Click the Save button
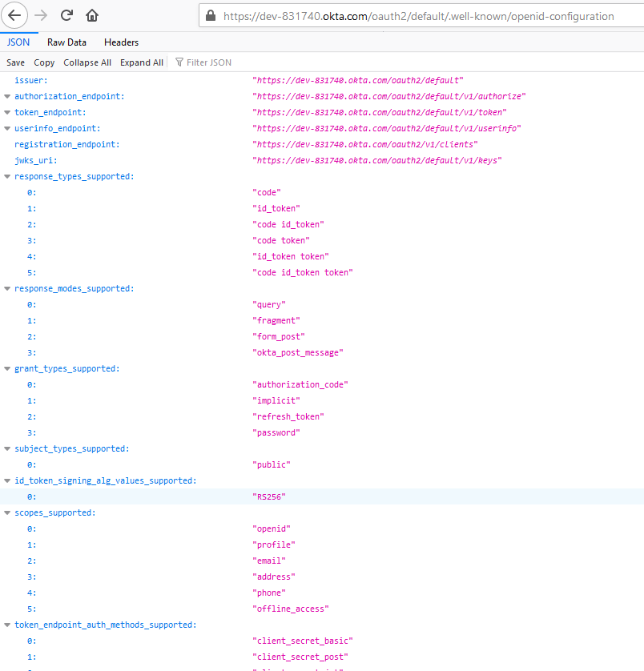Screen dimensions: 644x671 [x=16, y=62]
